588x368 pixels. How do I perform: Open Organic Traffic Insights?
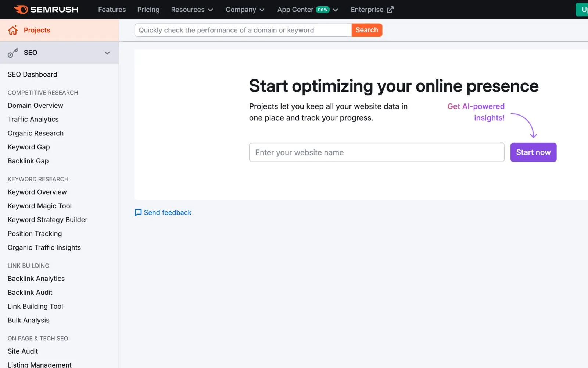click(x=44, y=248)
